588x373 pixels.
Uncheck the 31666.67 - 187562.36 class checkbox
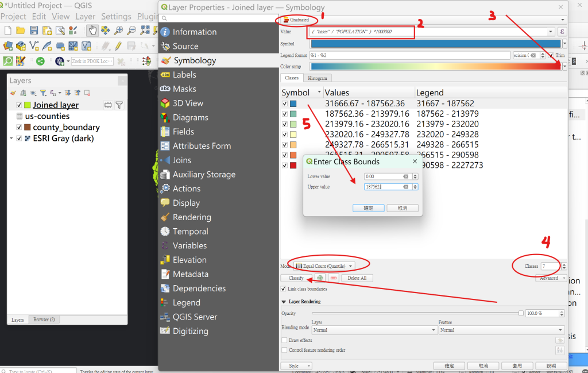pyautogui.click(x=285, y=103)
